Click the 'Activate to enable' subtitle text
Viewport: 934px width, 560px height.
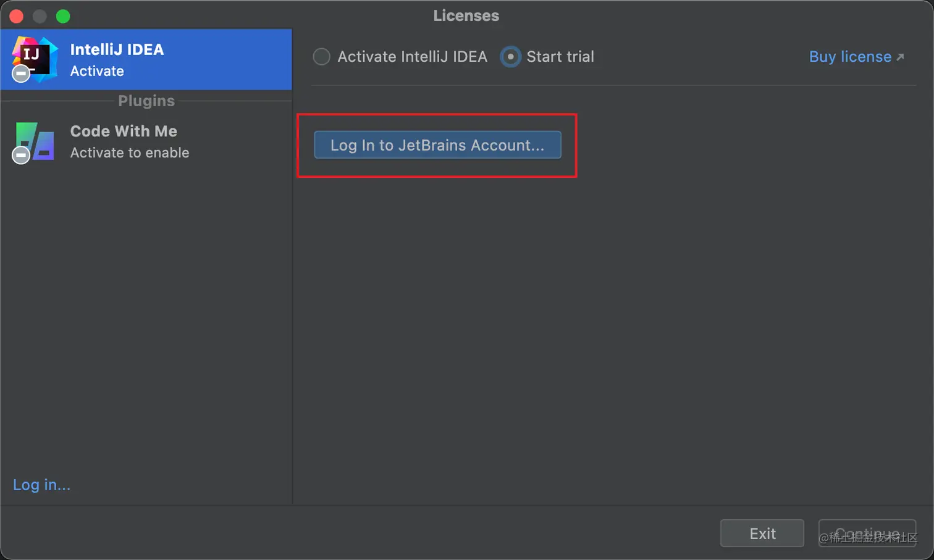tap(130, 153)
